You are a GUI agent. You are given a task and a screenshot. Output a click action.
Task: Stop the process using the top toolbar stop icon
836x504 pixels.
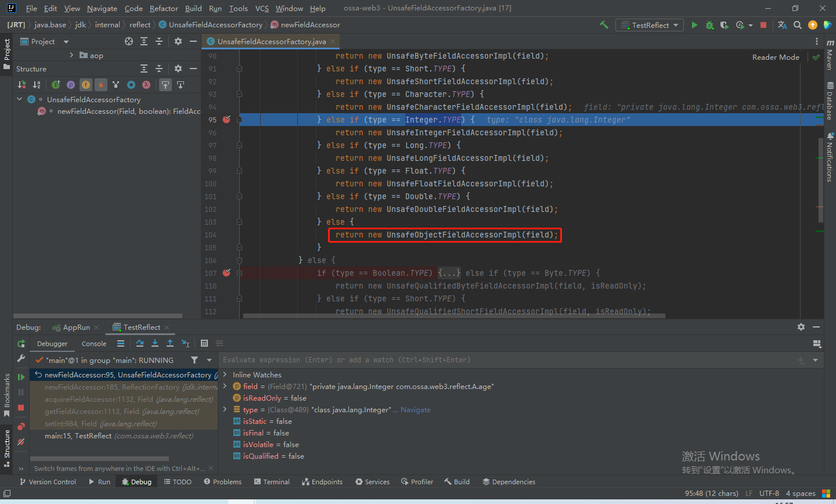point(763,25)
